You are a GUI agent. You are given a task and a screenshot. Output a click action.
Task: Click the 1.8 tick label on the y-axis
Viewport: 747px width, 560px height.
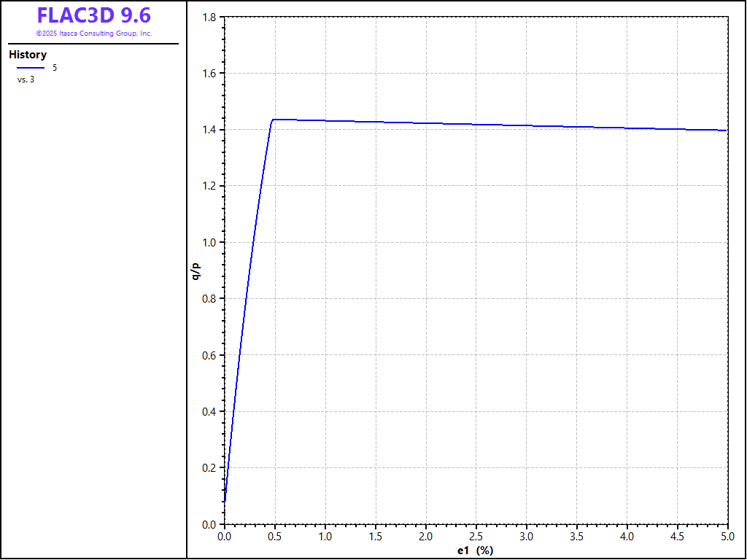(211, 17)
